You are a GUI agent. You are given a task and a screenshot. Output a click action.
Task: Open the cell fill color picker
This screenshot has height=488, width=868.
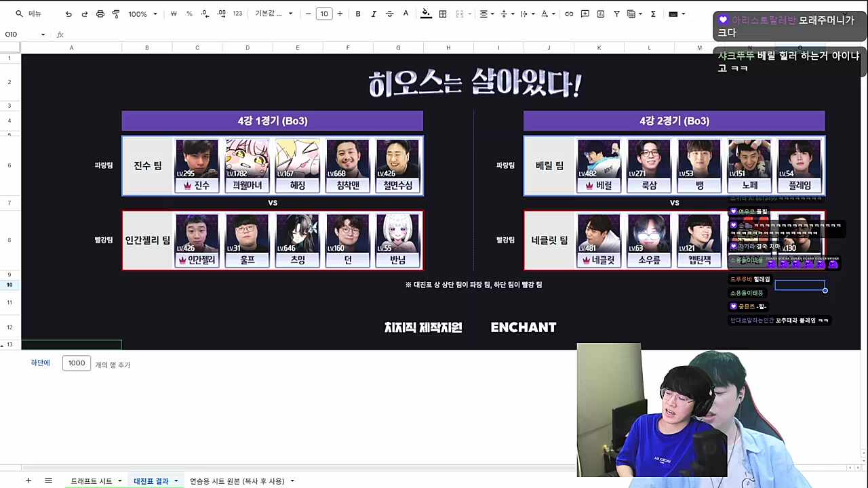[x=426, y=14]
